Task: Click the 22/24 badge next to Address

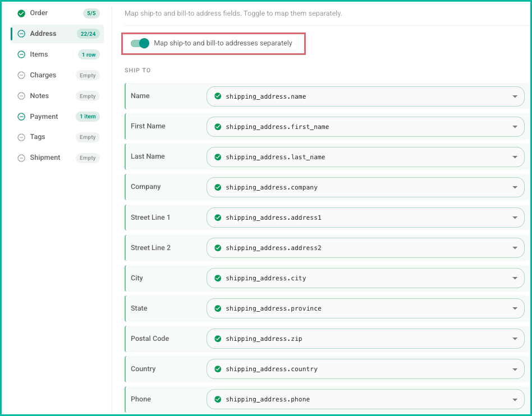Action: 88,34
